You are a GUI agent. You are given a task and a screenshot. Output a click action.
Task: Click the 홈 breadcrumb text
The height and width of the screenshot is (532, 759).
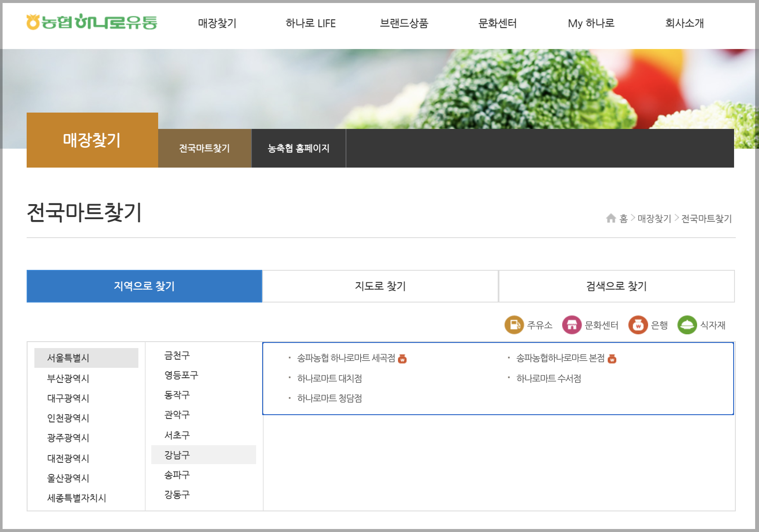tap(624, 218)
